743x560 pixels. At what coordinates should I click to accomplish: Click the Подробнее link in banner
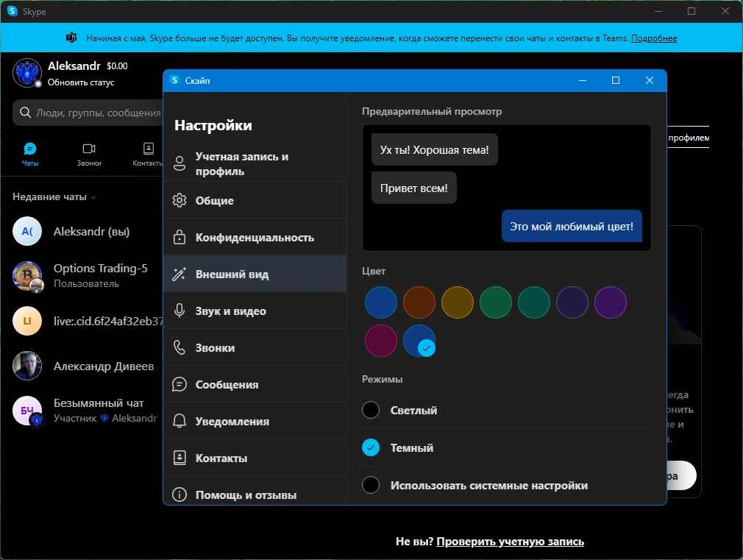tap(654, 38)
